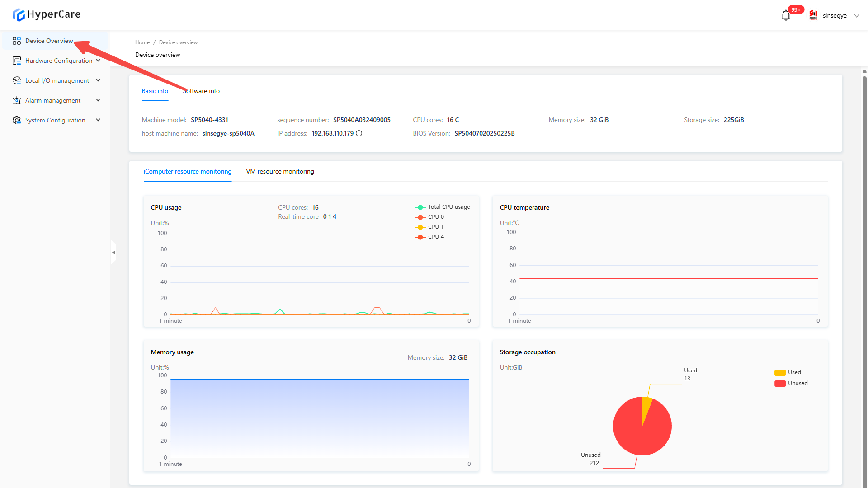Click the notification bell icon
This screenshot has height=488, width=868.
pos(786,16)
